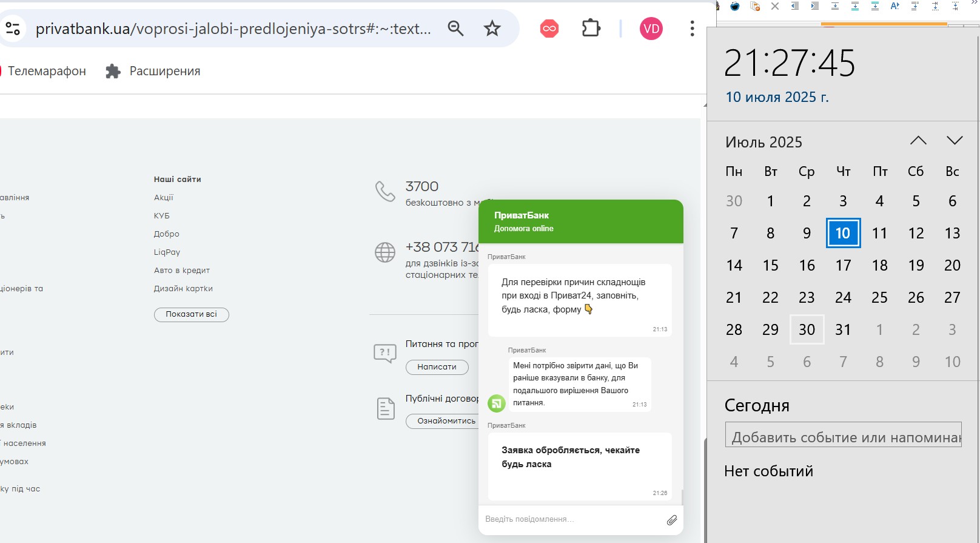Image resolution: width=980 pixels, height=543 pixels.
Task: Click the add event or reminder field
Action: coord(844,434)
